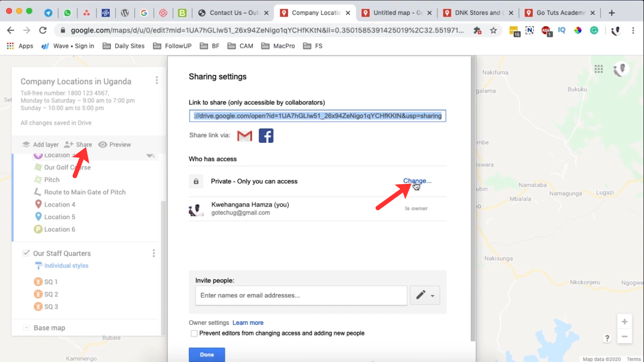Open the Daily Sites bookmark folder
This screenshot has width=644, height=362.
124,46
